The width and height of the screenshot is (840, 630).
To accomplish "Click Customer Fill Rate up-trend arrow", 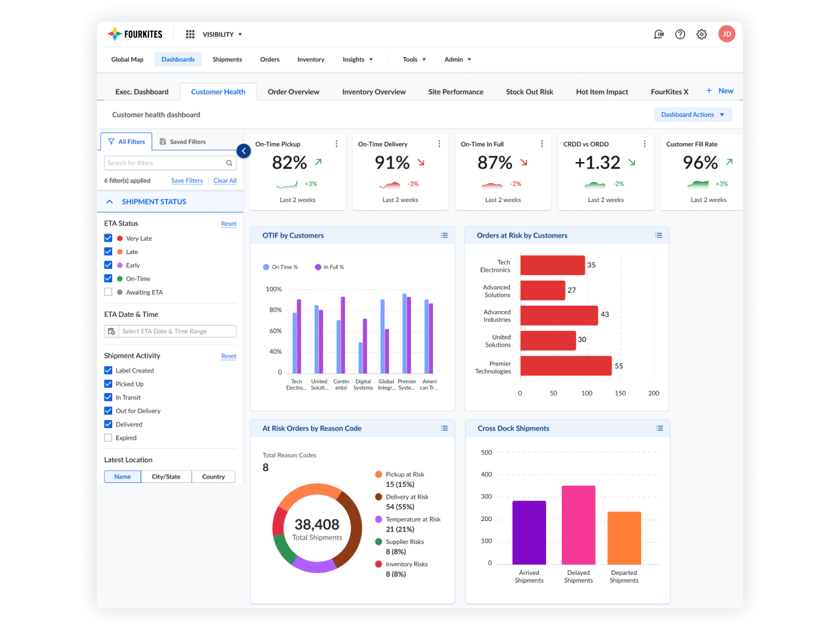I will pos(729,161).
